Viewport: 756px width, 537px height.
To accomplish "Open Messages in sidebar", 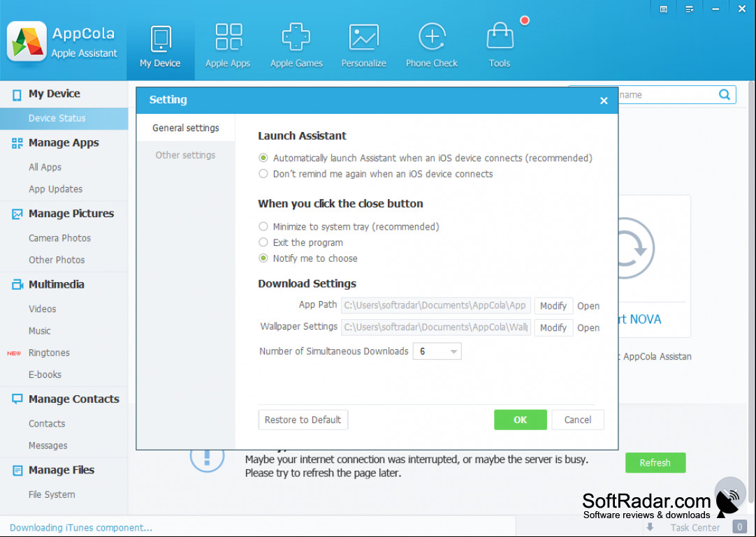I will coord(48,446).
